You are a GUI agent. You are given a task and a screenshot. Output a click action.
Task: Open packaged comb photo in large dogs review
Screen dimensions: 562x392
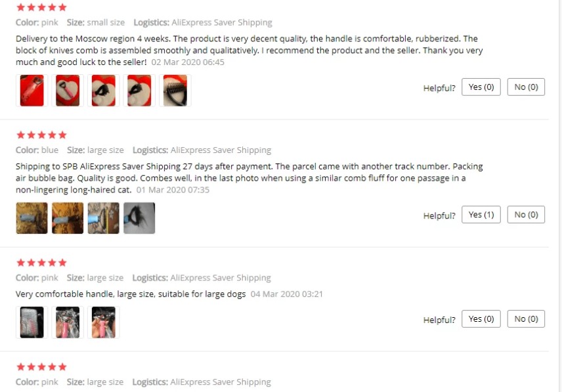pos(32,322)
